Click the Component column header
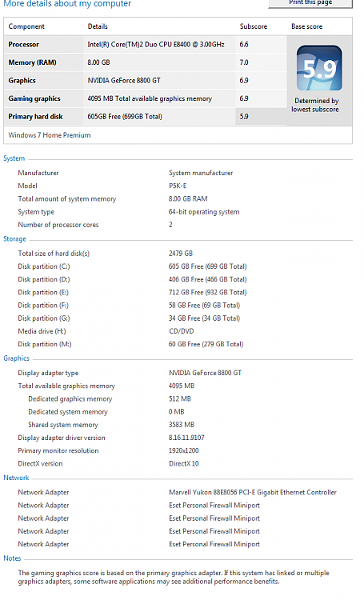364x600 pixels. pyautogui.click(x=26, y=26)
